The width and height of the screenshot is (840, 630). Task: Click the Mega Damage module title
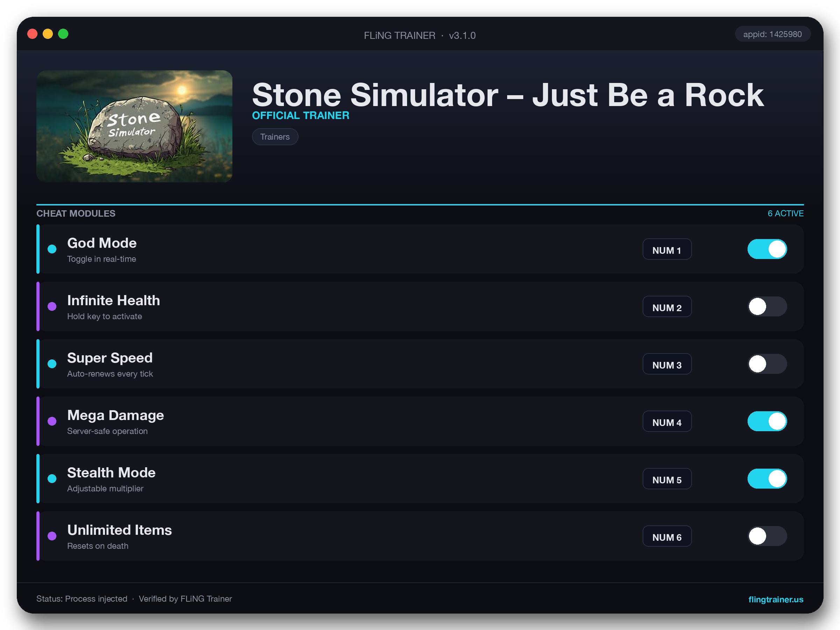(115, 415)
